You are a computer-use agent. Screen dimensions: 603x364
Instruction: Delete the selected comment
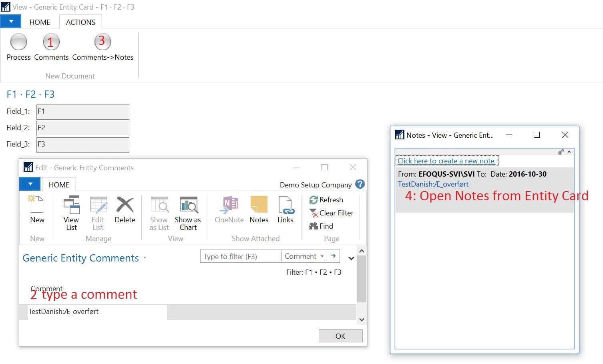125,209
